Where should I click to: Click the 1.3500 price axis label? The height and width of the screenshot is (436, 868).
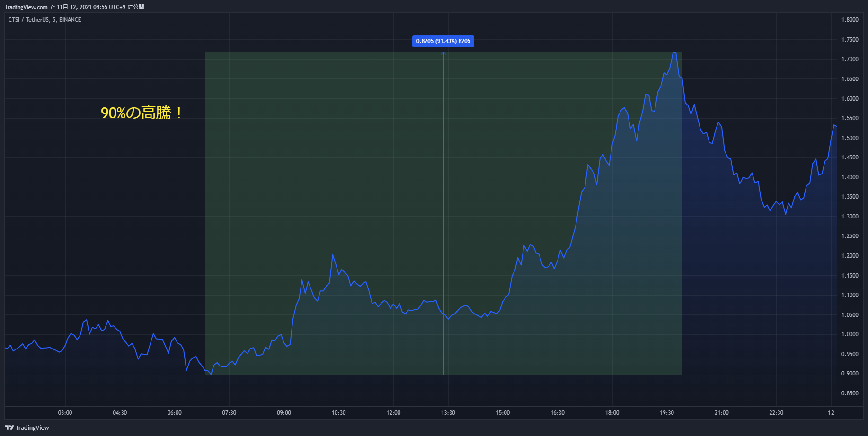point(850,197)
